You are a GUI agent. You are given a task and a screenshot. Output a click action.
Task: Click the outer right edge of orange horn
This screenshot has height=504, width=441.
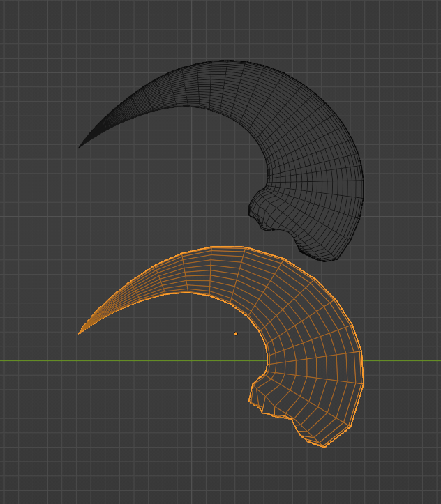pyautogui.click(x=363, y=369)
